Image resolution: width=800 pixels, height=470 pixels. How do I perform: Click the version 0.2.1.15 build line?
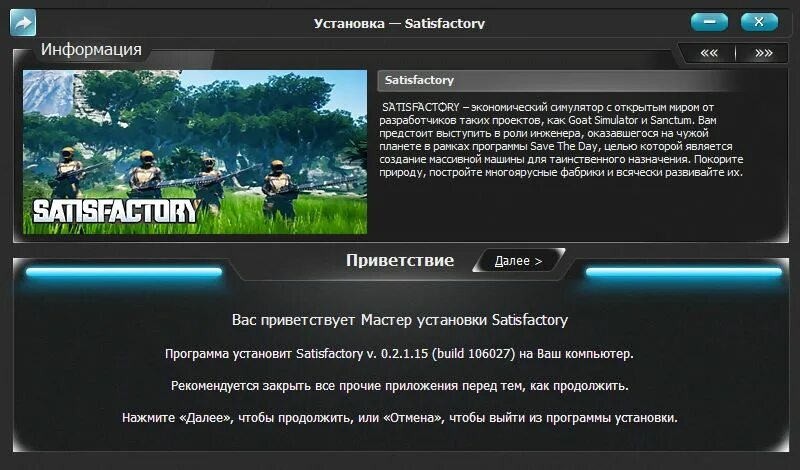click(399, 354)
